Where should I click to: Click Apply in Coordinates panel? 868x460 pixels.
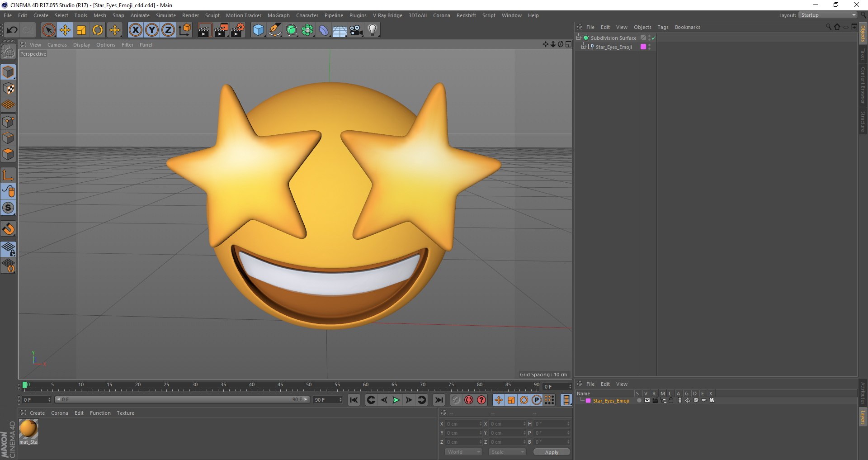click(552, 452)
